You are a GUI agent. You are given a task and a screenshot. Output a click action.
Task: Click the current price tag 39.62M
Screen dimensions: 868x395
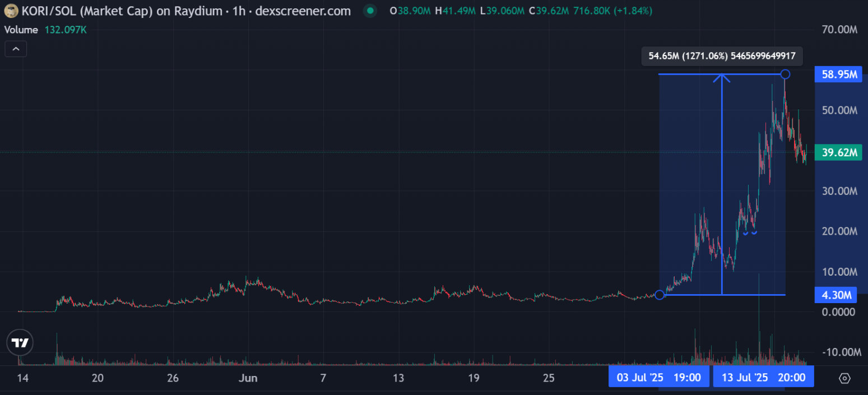tap(838, 152)
